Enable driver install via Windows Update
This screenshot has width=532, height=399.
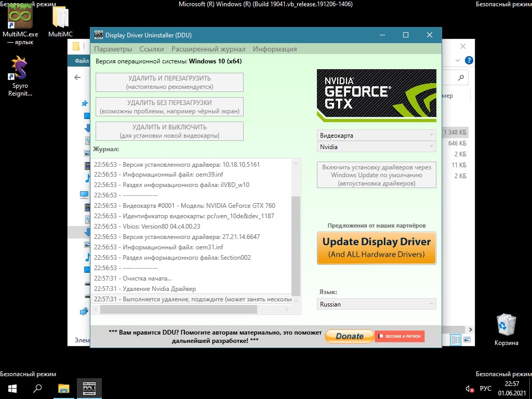376,175
